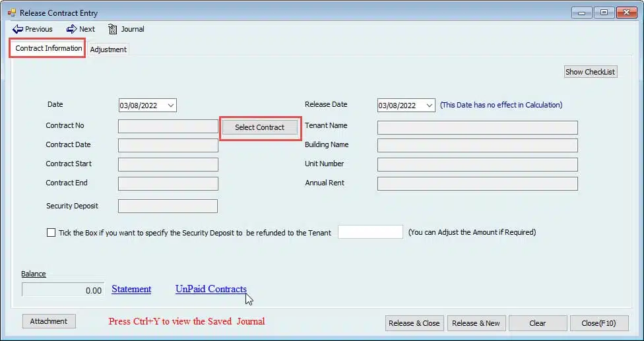Click the Tenant Name field
644x341 pixels.
478,127
